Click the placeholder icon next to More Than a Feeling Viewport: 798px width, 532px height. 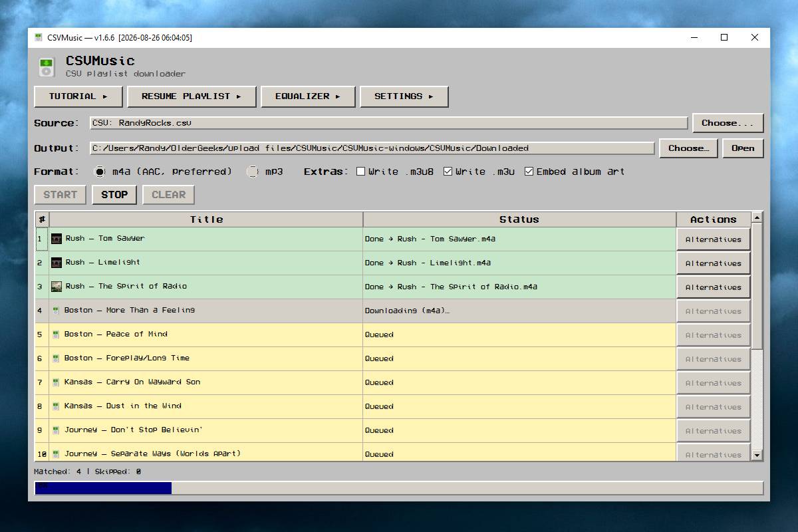[56, 311]
